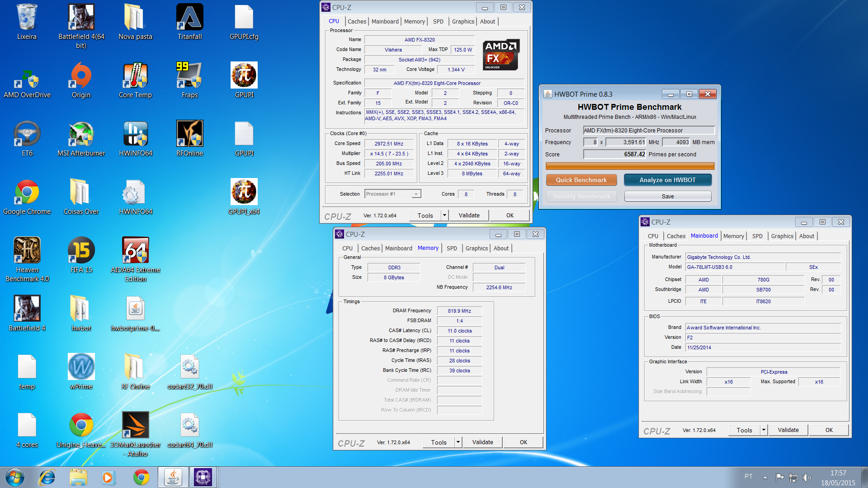
Task: Open the Fraps shortcut
Action: pos(189,80)
